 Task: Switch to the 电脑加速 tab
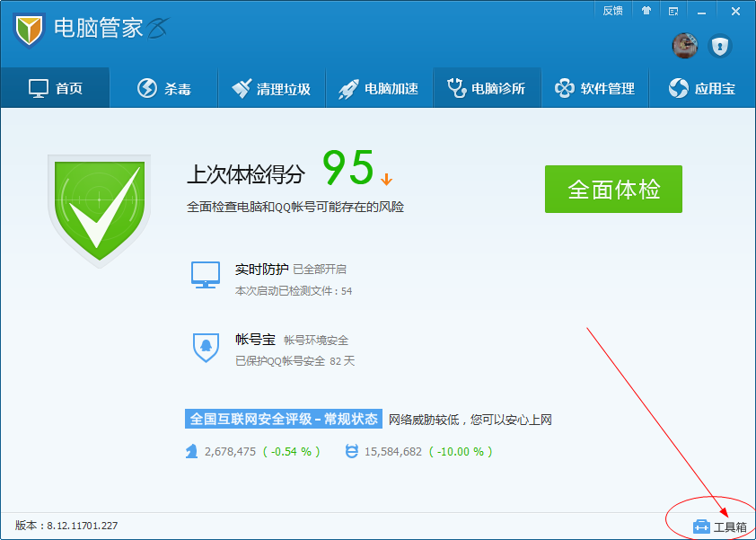pyautogui.click(x=379, y=87)
